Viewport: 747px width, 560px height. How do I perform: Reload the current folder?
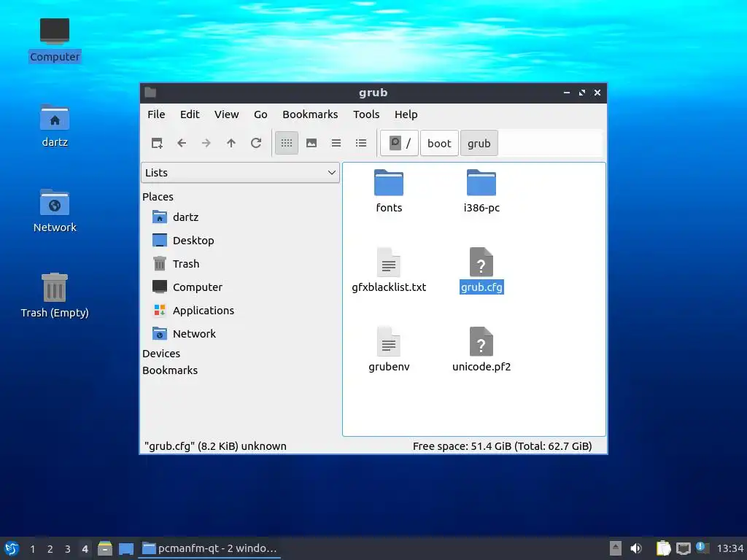point(256,143)
